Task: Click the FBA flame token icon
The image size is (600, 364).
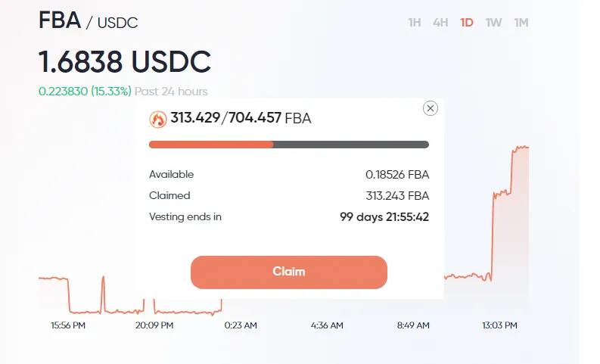Action: point(157,119)
